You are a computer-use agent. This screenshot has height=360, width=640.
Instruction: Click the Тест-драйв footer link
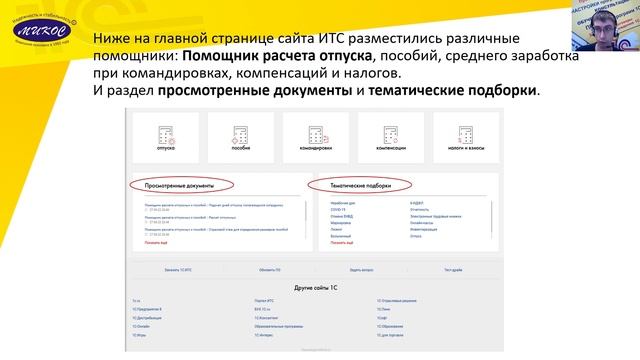(x=453, y=270)
